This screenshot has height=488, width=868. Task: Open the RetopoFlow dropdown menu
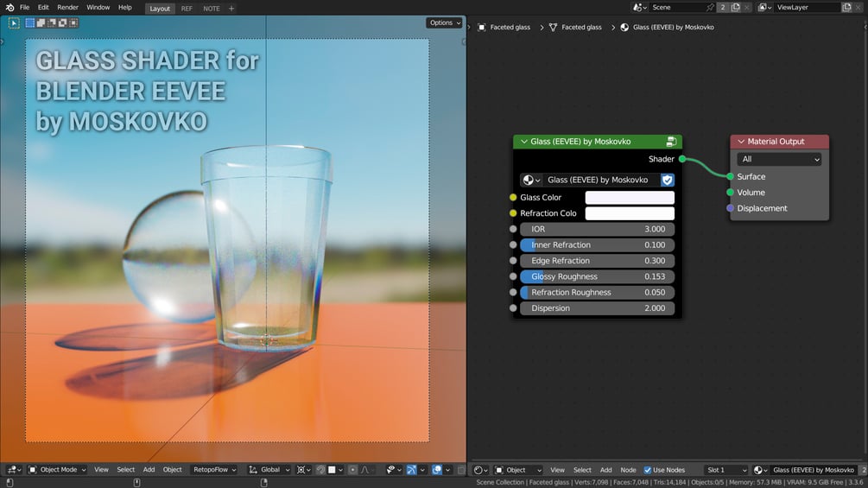214,470
